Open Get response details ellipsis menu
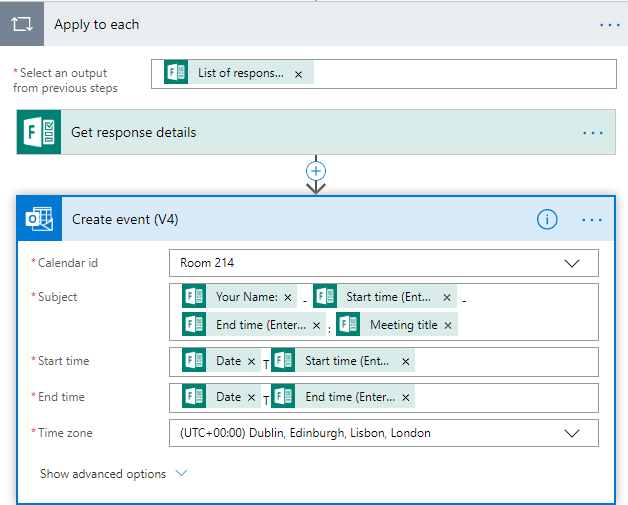This screenshot has height=505, width=628. [593, 133]
